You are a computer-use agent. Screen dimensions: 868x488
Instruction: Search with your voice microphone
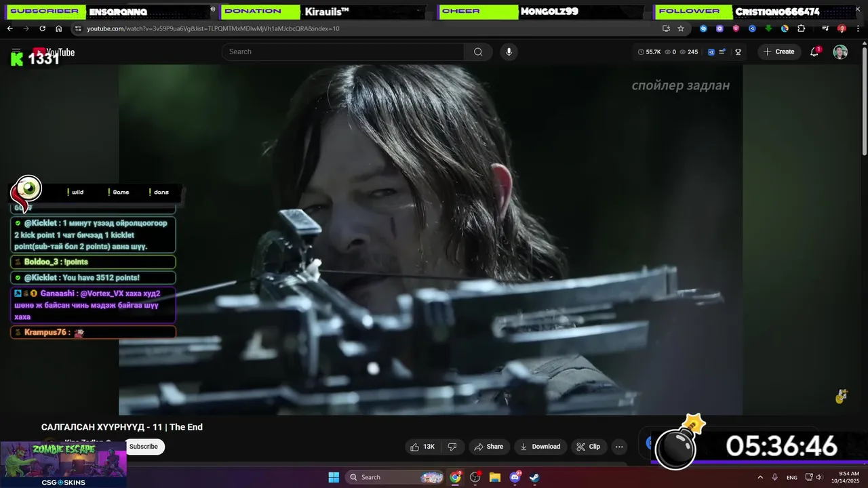tap(509, 52)
